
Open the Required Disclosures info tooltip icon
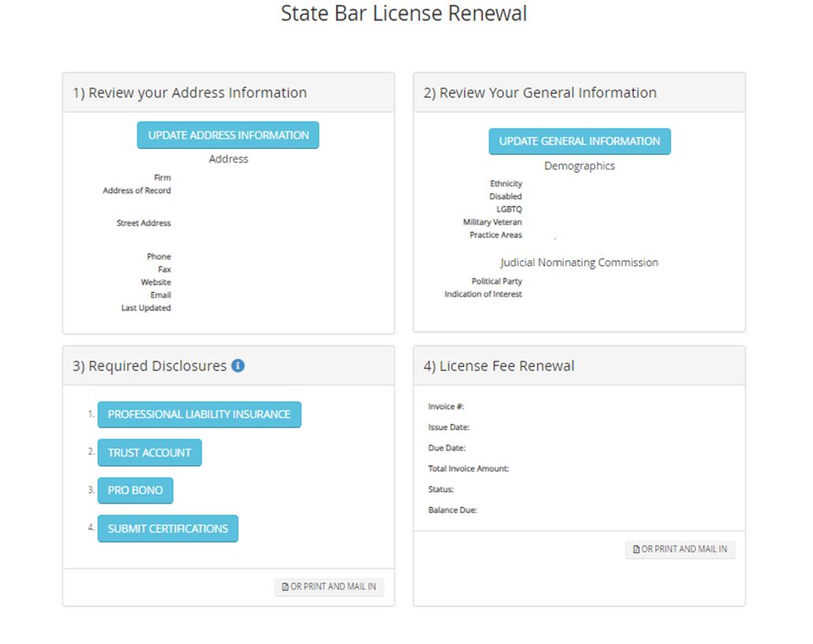tap(237, 365)
